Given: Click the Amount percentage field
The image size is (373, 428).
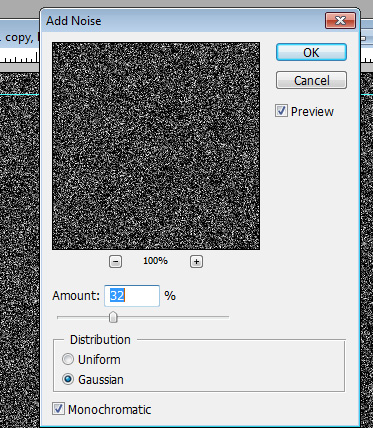Looking at the screenshot, I should (x=132, y=296).
